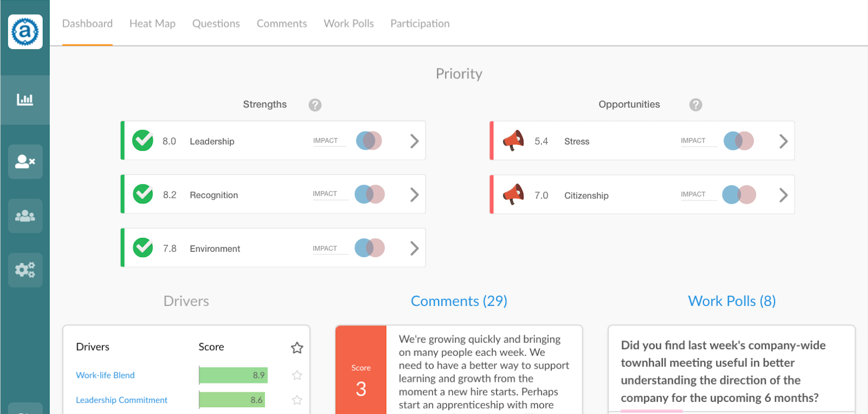Expand the Leadership strength row chevron
The height and width of the screenshot is (414, 868).
pyautogui.click(x=414, y=141)
